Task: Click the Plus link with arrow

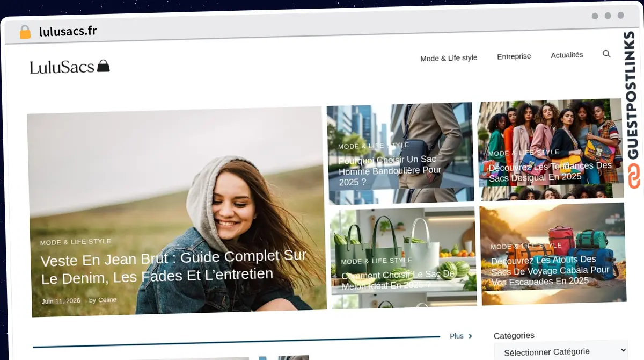Action: 461,336
